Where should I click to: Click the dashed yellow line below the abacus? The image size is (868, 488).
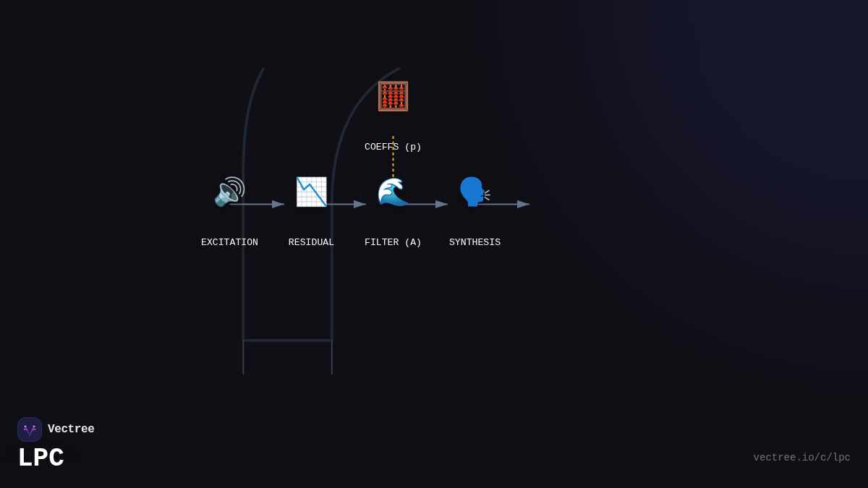point(393,163)
